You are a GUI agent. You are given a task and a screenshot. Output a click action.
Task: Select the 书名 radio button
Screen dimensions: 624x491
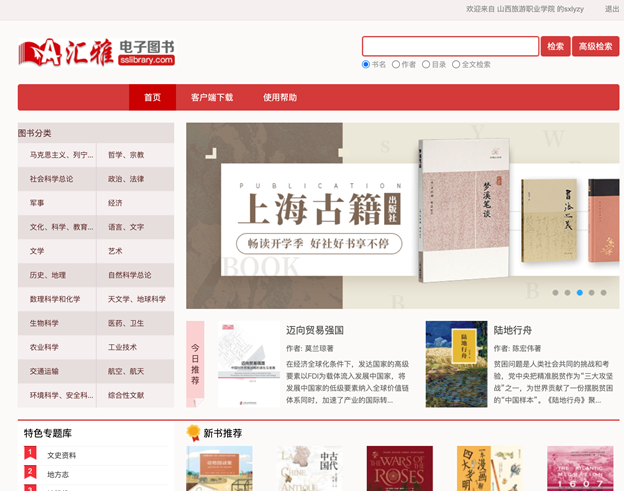tap(366, 64)
